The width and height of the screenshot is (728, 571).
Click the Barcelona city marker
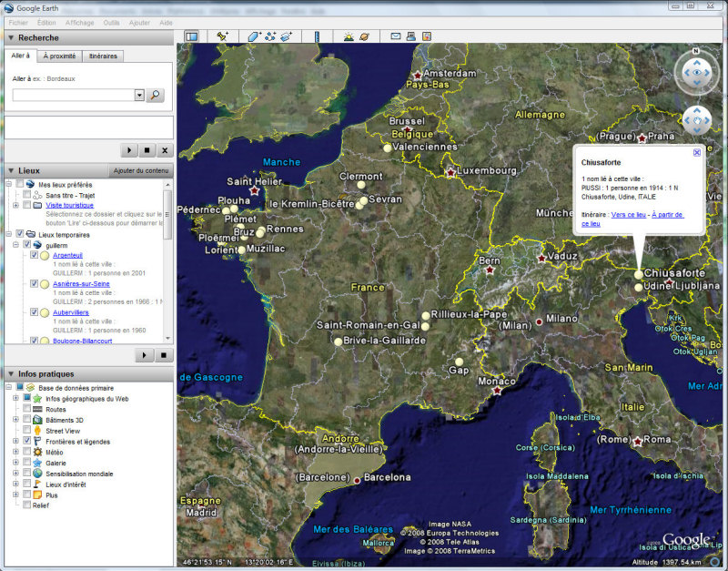(x=357, y=481)
